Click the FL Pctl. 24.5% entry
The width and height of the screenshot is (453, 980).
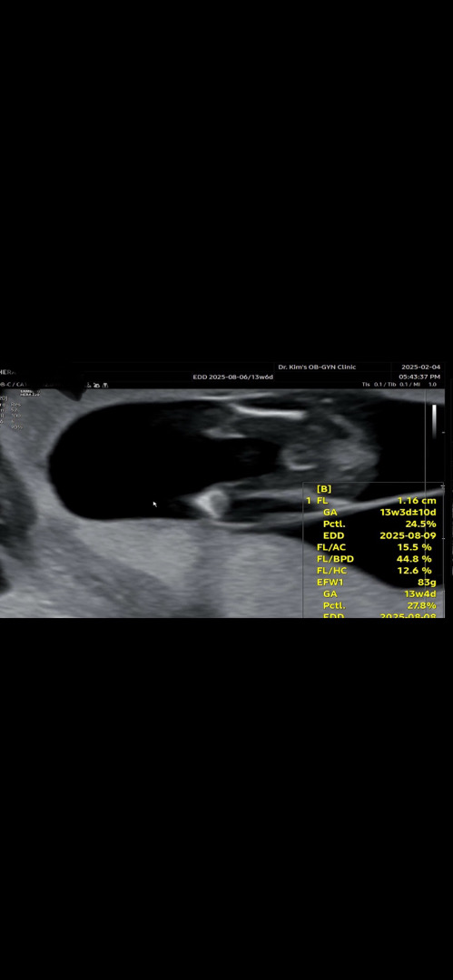(379, 524)
